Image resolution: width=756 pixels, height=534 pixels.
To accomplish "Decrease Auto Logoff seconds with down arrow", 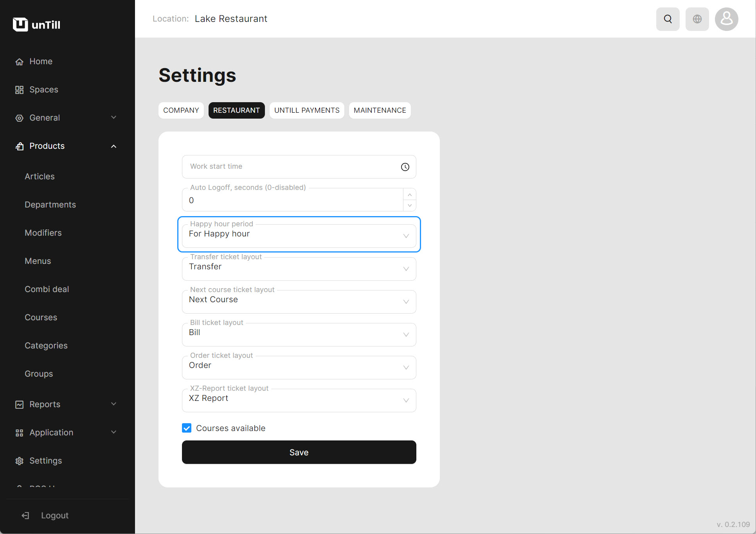I will (409, 205).
